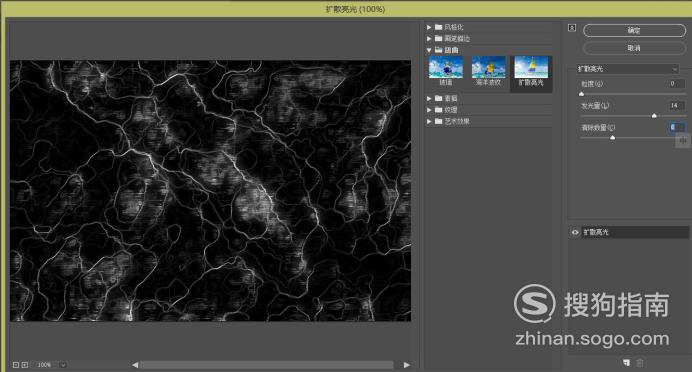Click the lightning texture preview image
Viewport: 692px width, 372px height.
211,191
